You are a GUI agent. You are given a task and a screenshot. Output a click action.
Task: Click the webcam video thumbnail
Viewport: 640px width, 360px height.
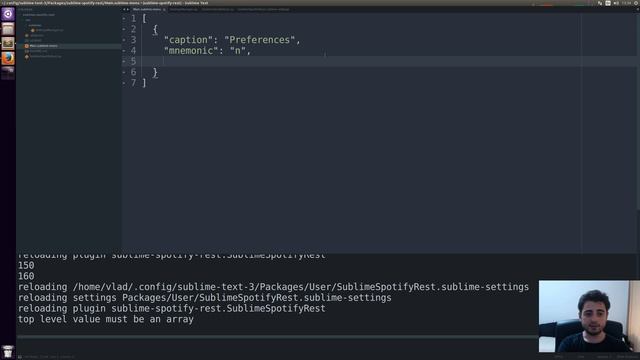589,316
